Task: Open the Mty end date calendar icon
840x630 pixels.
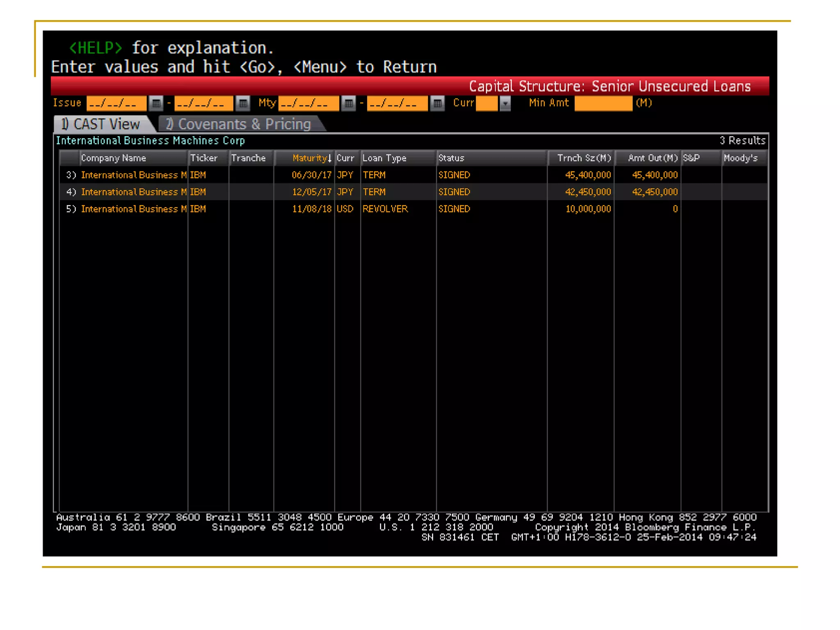Action: 438,103
